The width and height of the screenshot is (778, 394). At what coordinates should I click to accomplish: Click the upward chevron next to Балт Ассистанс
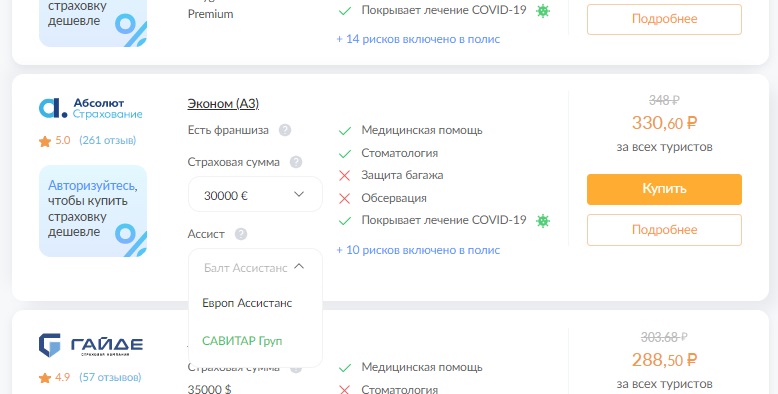299,266
